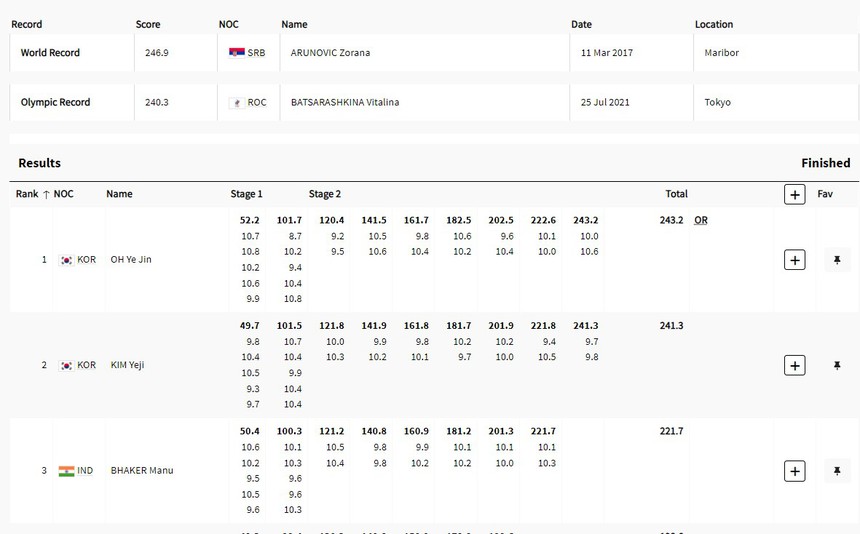The width and height of the screenshot is (860, 534).
Task: Pin BHAKER Manu as favorite
Action: tap(836, 471)
